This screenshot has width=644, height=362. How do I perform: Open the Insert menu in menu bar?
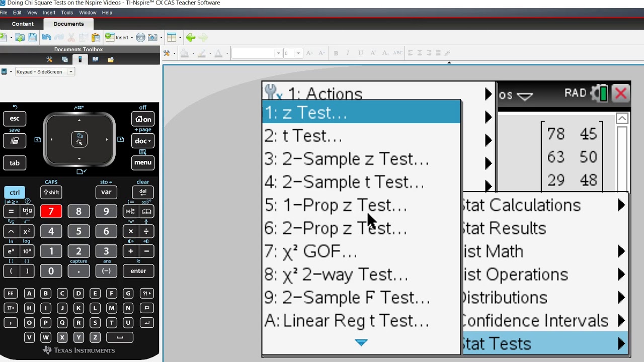point(49,13)
